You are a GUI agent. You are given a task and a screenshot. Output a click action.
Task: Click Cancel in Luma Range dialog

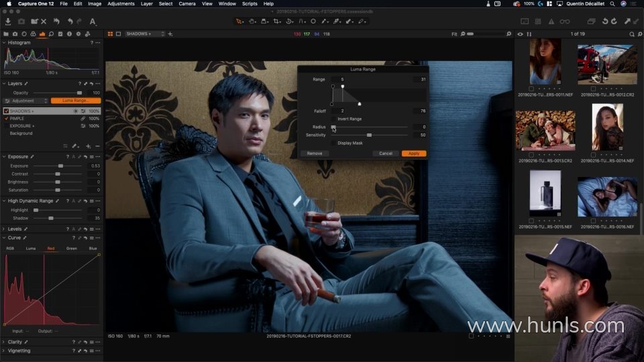385,154
